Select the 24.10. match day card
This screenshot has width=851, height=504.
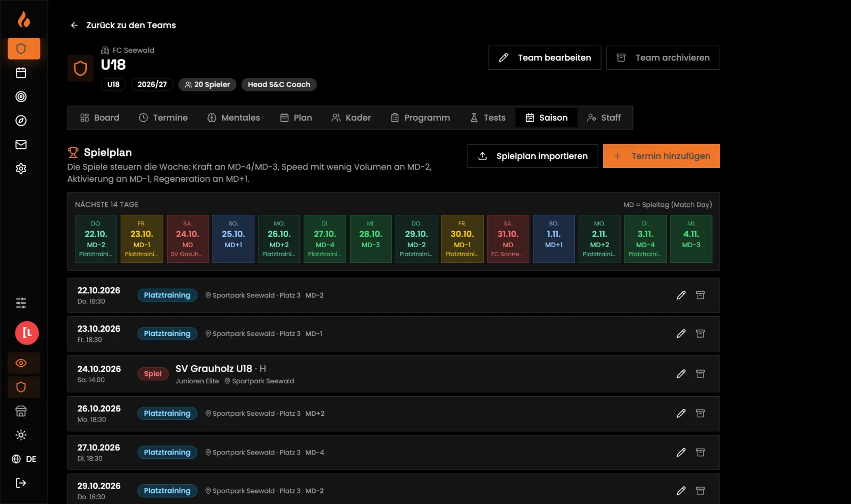click(x=188, y=239)
